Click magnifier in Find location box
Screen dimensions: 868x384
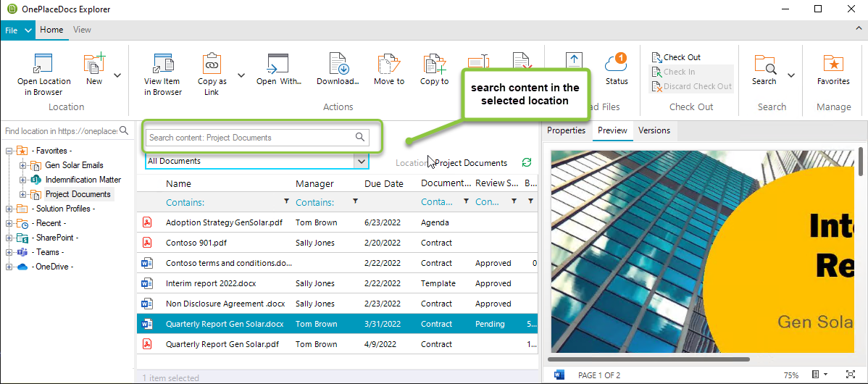tap(124, 130)
